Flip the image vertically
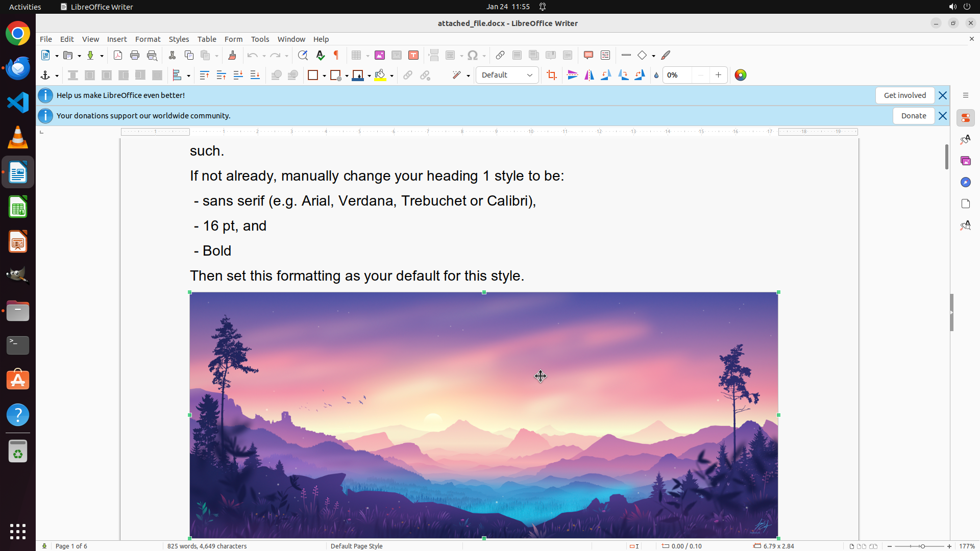This screenshot has height=551, width=980. pos(573,76)
